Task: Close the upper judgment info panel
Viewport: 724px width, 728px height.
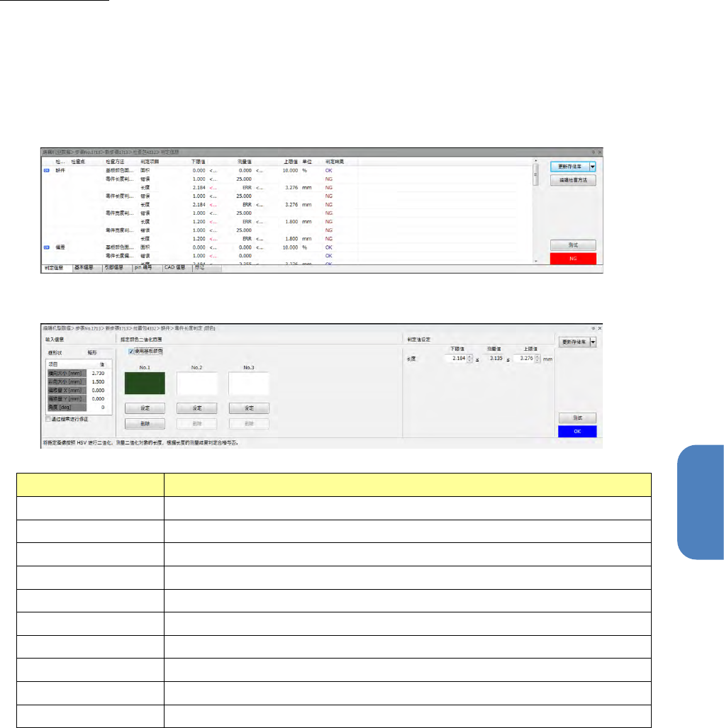Action: coord(599,152)
